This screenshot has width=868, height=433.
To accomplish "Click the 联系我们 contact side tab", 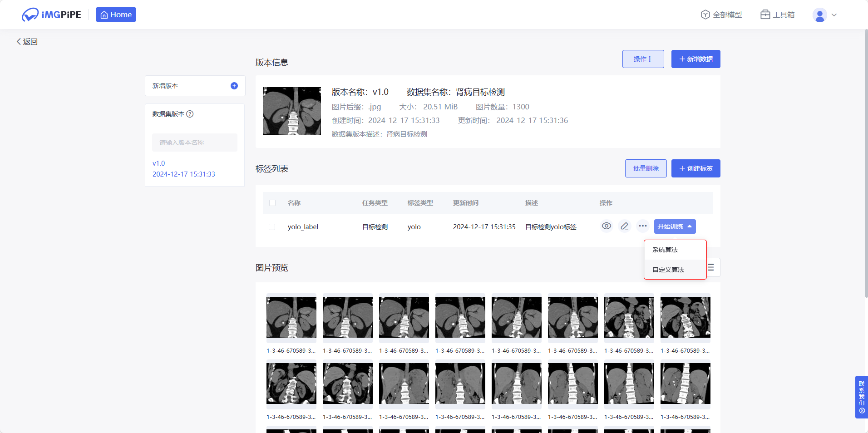I will pyautogui.click(x=862, y=393).
